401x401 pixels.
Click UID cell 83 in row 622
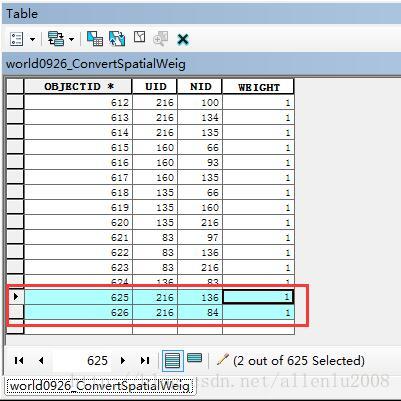(x=155, y=252)
